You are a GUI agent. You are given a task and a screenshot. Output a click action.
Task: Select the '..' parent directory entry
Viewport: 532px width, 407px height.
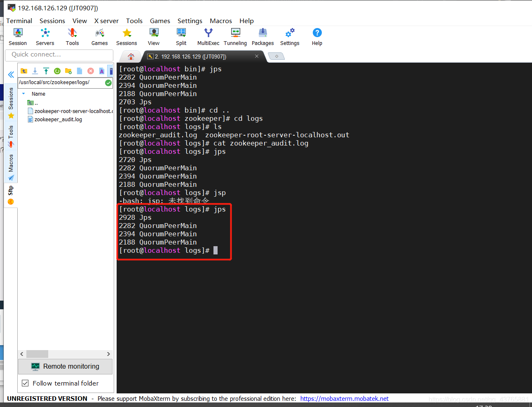click(x=33, y=103)
